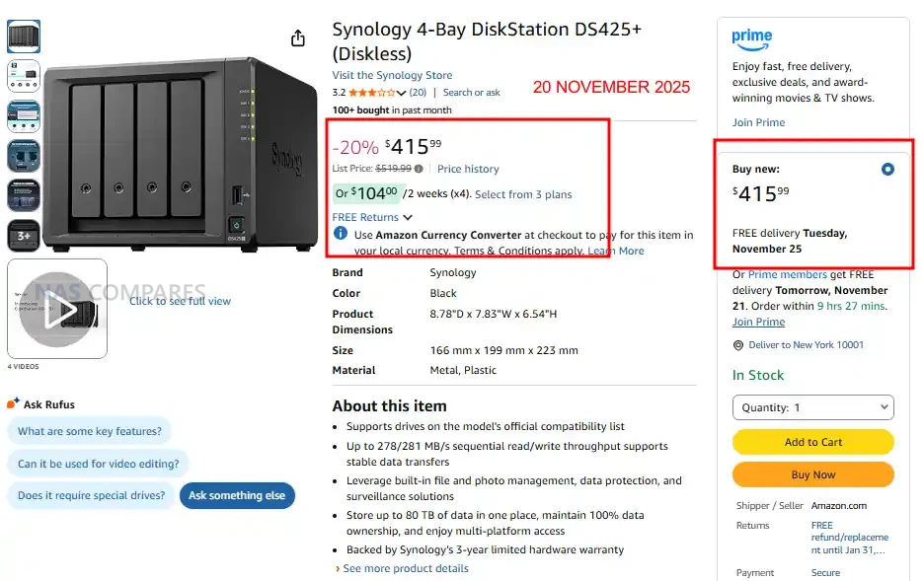This screenshot has width=924, height=581.
Task: Click the blue info icon by Currency Converter
Action: click(341, 234)
